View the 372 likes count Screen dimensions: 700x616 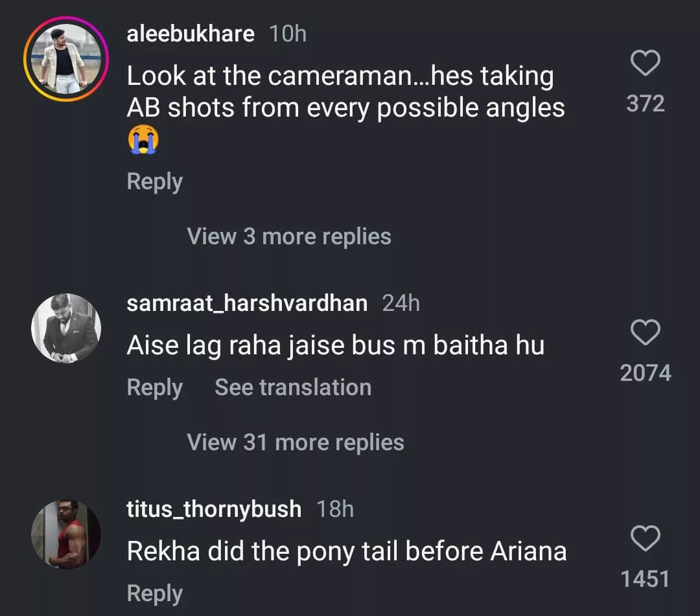click(x=646, y=104)
